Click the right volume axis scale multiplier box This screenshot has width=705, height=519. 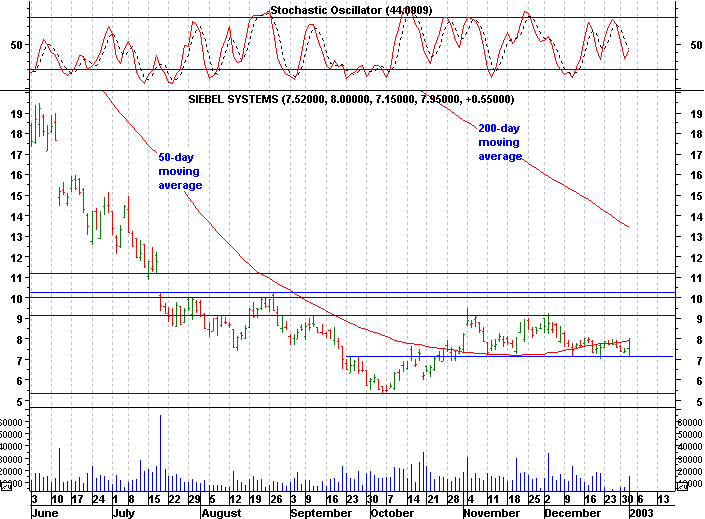(682, 486)
